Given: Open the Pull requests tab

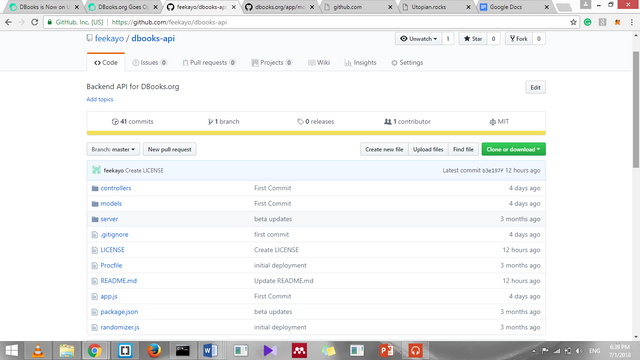Looking at the screenshot, I should click(209, 62).
